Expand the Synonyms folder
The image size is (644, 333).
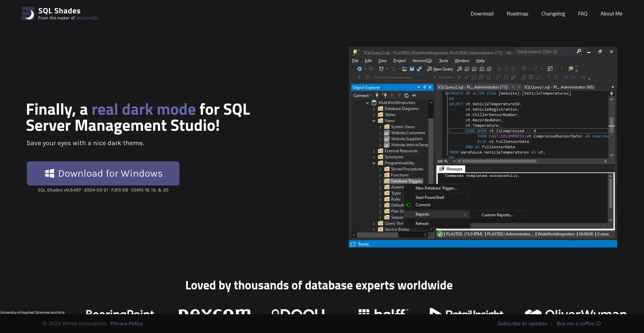pos(374,157)
